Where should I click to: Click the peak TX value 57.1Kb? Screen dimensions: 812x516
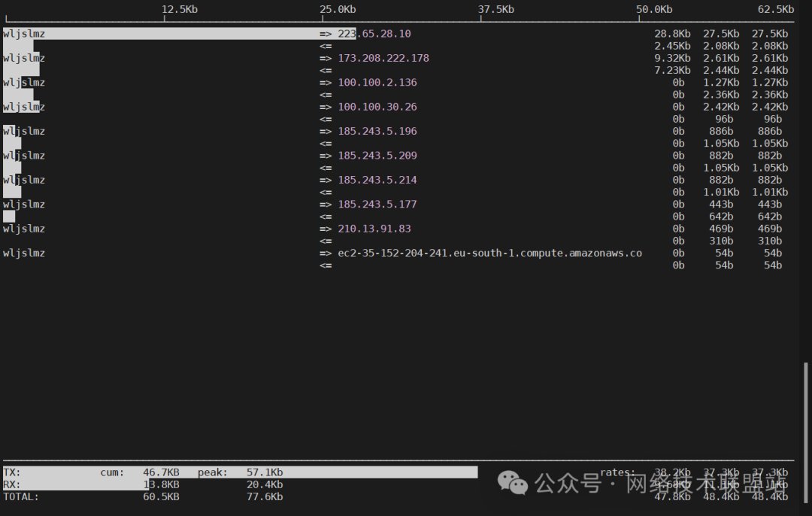[x=265, y=472]
